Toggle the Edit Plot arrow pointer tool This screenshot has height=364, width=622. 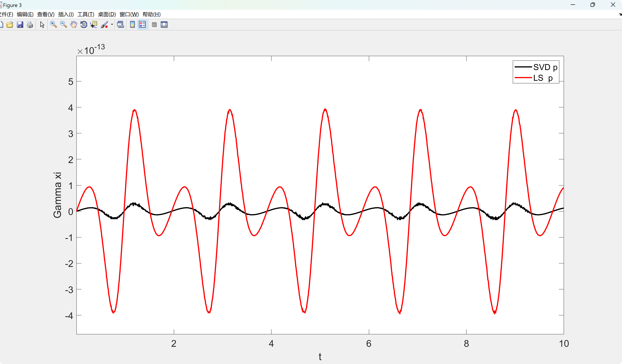coord(42,25)
